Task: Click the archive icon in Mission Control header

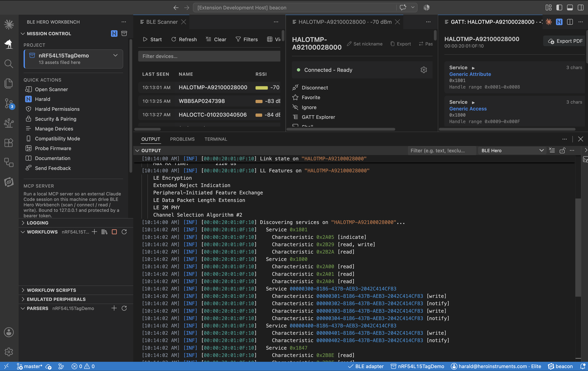Action: point(124,34)
